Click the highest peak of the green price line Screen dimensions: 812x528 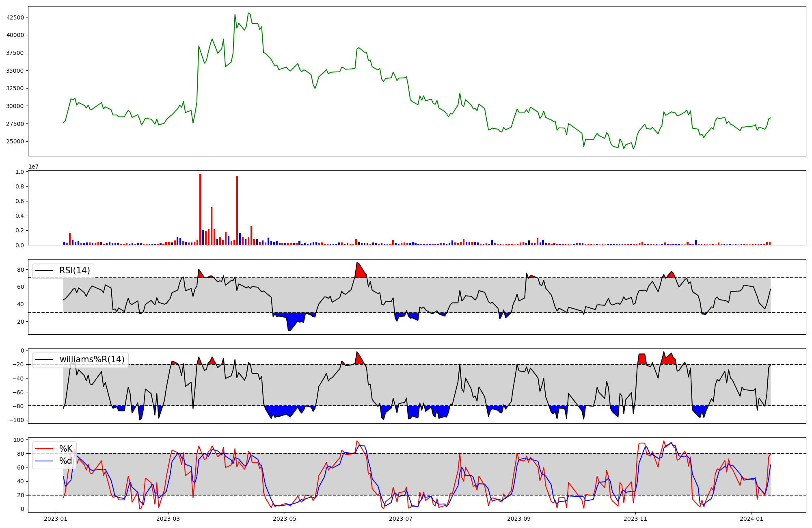point(248,13)
